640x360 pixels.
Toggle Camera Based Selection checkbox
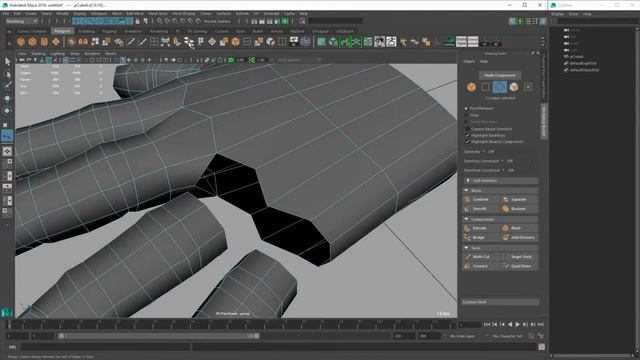[468, 129]
